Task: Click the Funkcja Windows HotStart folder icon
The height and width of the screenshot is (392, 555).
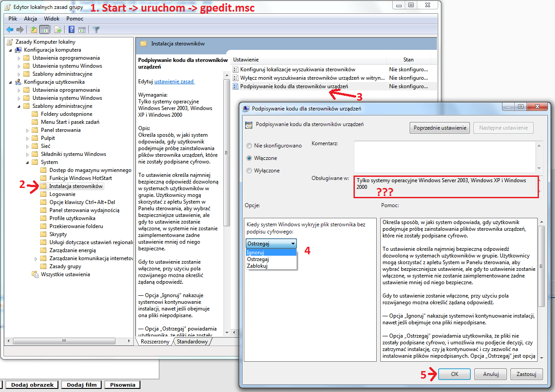Action: 43,178
